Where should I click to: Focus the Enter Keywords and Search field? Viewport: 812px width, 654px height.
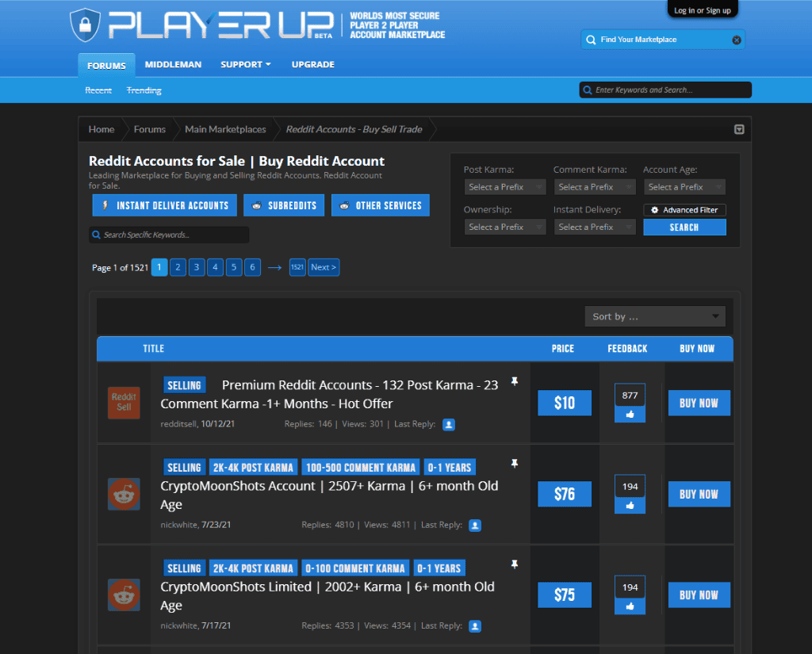(665, 90)
